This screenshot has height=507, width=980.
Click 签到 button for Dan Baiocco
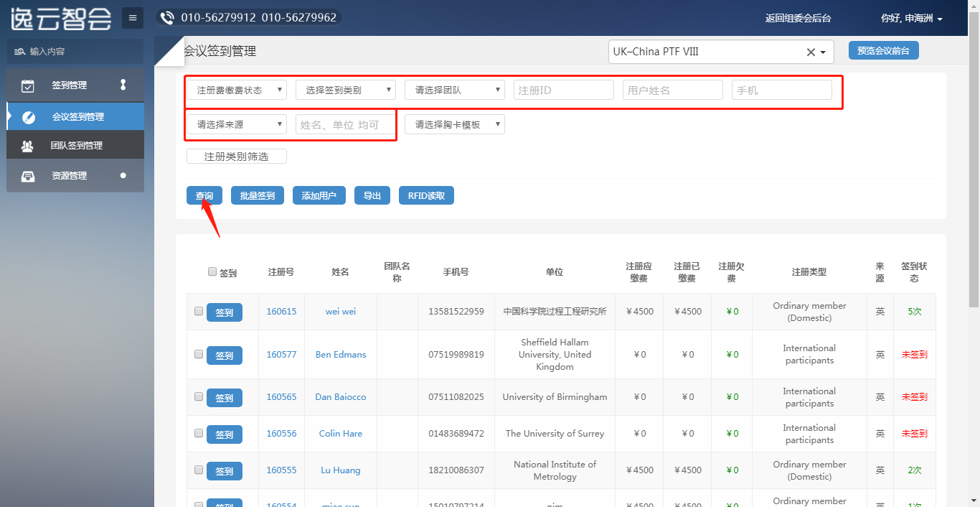225,398
